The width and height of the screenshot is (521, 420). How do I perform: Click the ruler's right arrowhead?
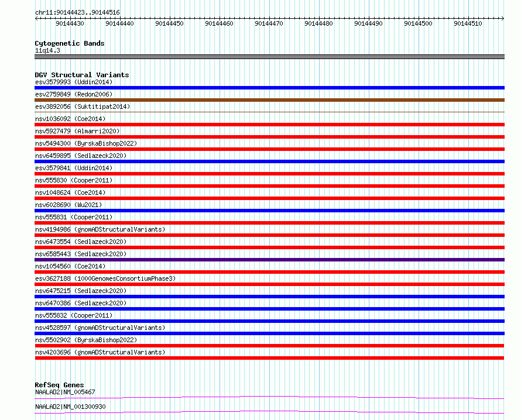click(503, 19)
